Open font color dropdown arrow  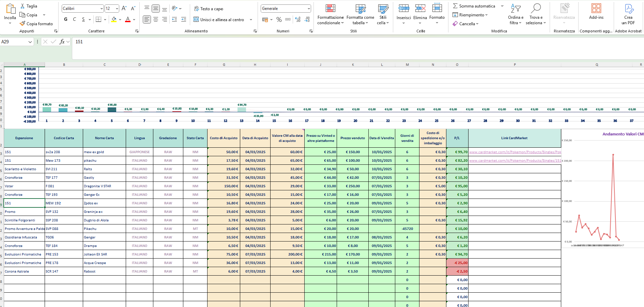pos(134,19)
